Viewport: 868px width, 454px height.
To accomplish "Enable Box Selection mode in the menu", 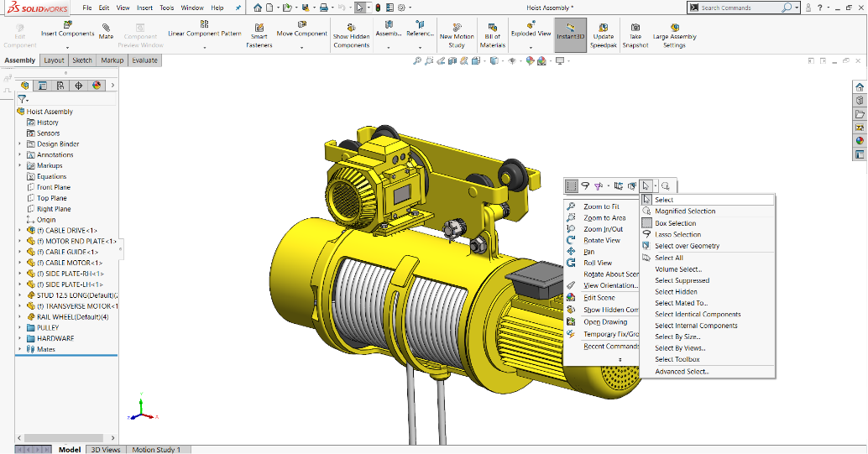I will pos(675,223).
